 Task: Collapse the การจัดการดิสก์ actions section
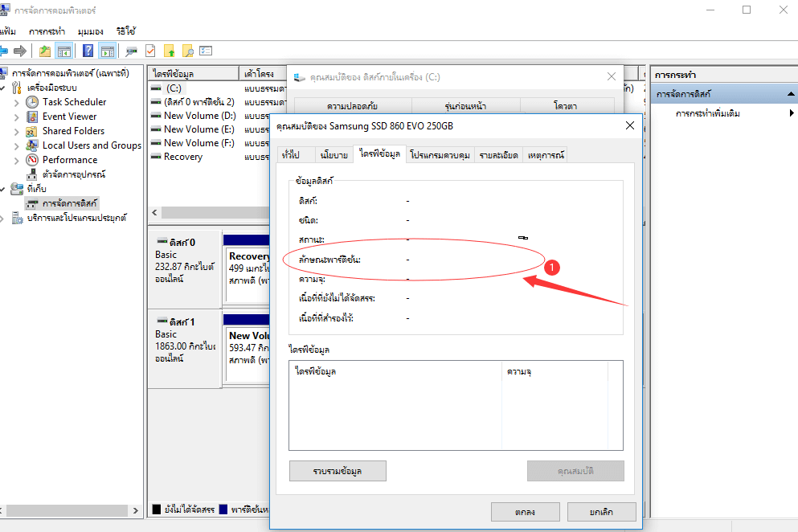791,94
